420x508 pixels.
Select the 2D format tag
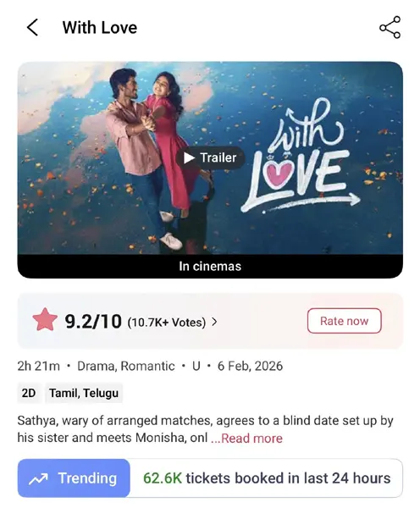[29, 393]
